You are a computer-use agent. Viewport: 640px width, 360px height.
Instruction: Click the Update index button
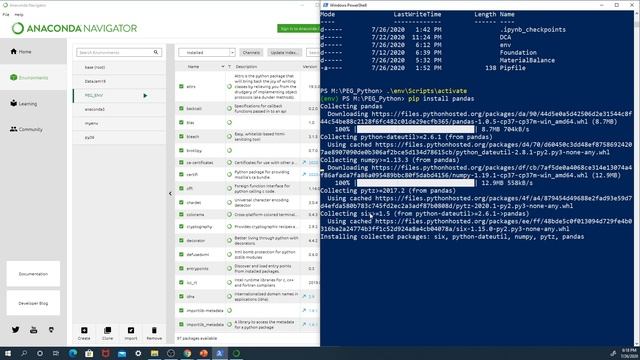tap(284, 52)
